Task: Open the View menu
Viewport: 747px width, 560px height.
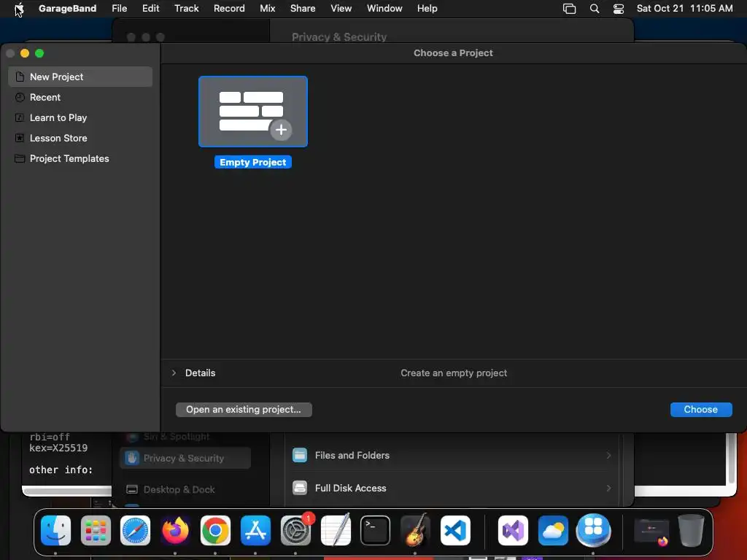Action: pos(341,8)
